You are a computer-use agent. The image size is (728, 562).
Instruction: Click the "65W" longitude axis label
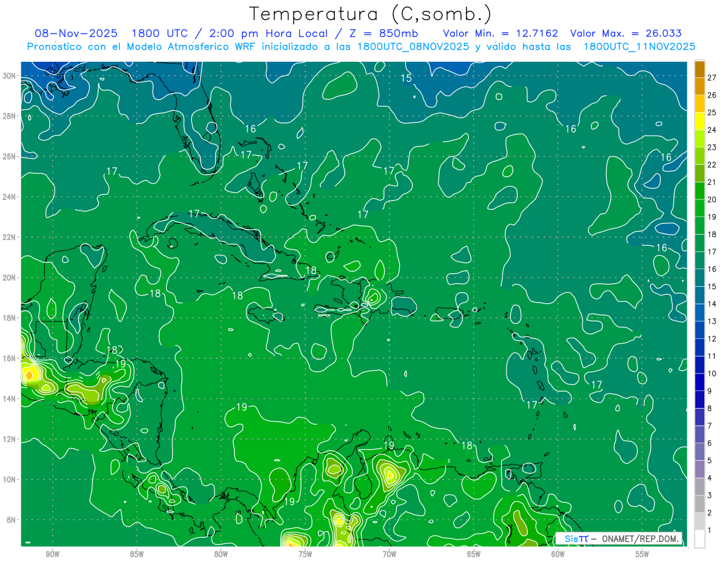474,554
